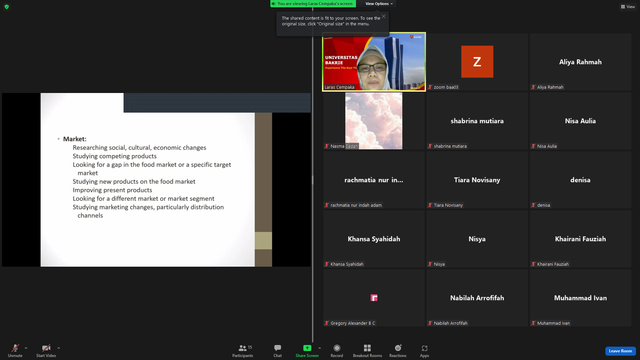Select Khansa Syahidah's participant tile
Image resolution: width=640 pixels, height=360 pixels.
374,239
